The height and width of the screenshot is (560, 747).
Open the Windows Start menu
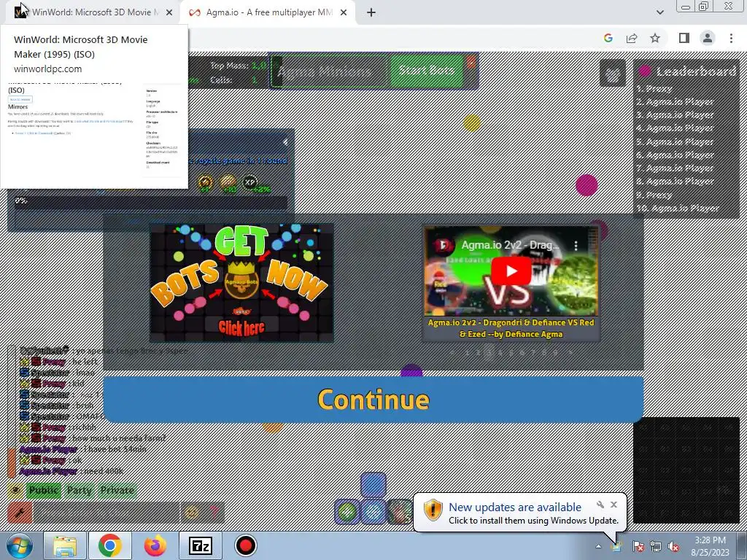(19, 545)
